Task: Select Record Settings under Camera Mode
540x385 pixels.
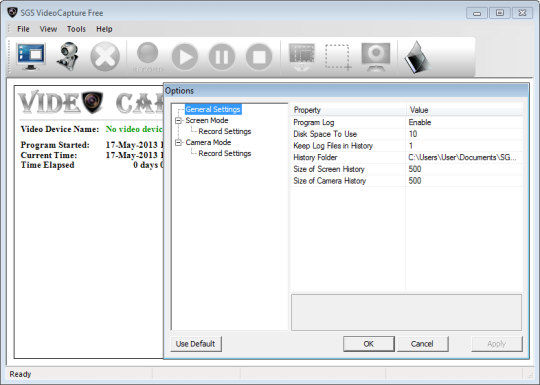Action: pos(225,154)
